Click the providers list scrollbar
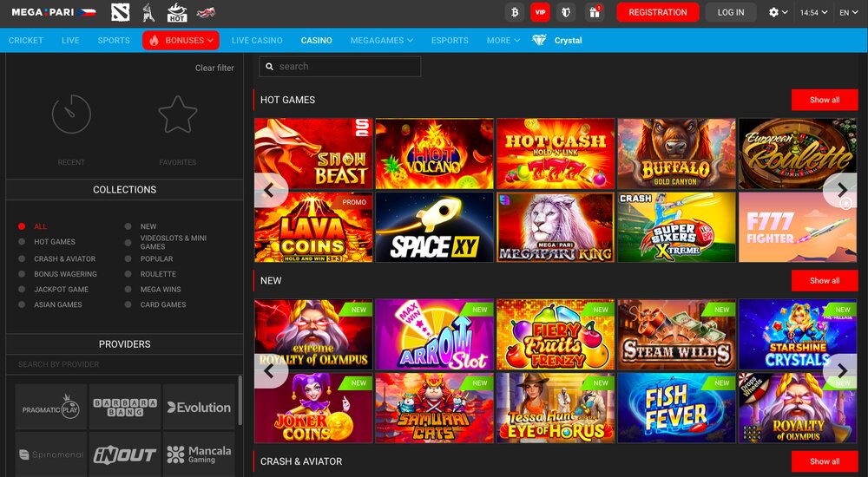The width and height of the screenshot is (868, 477). coord(240,400)
